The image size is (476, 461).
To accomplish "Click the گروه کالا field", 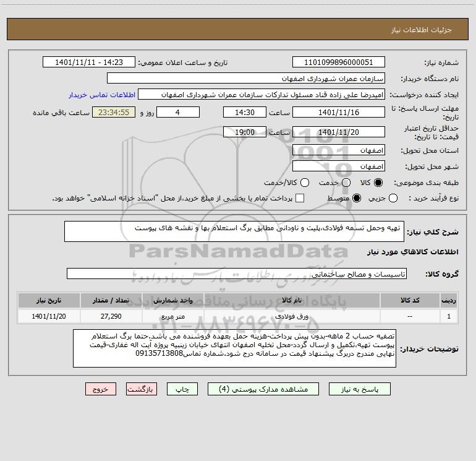I will tap(237, 274).
